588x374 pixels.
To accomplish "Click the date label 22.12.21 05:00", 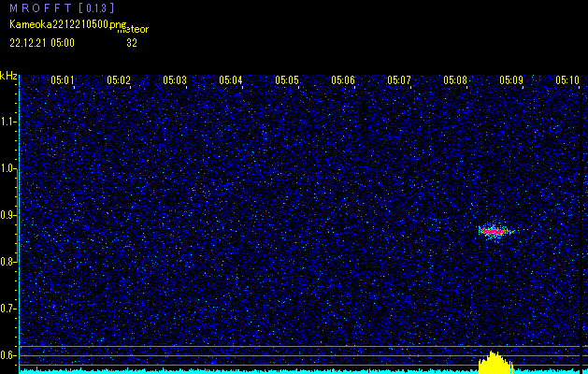I will [x=42, y=43].
